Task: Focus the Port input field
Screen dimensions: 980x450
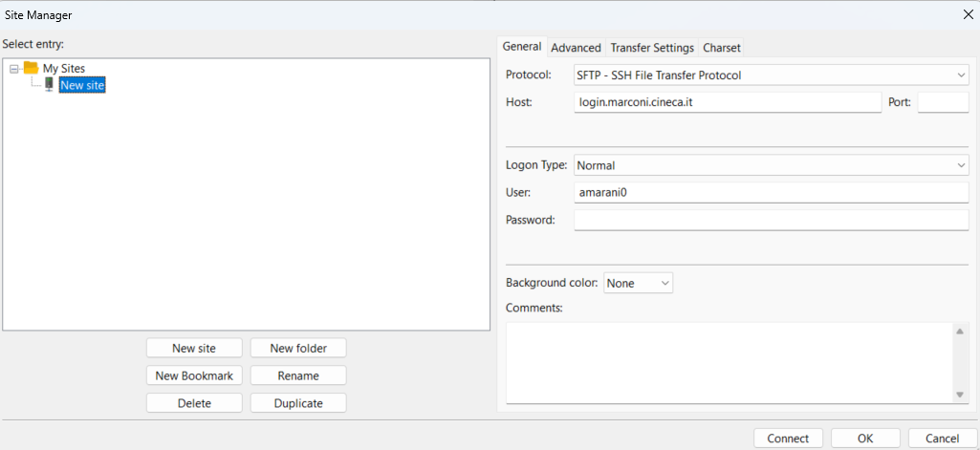Action: point(943,102)
